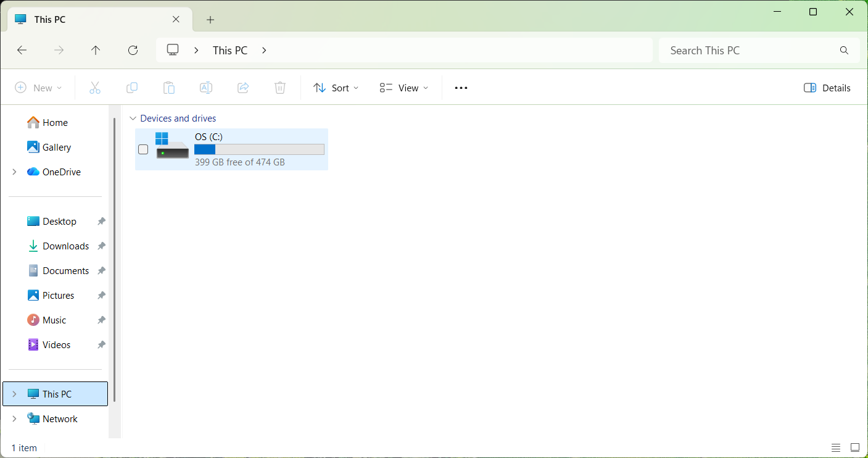Screen dimensions: 868x458
Task: Click the Copy icon in toolbar
Action: tap(132, 88)
